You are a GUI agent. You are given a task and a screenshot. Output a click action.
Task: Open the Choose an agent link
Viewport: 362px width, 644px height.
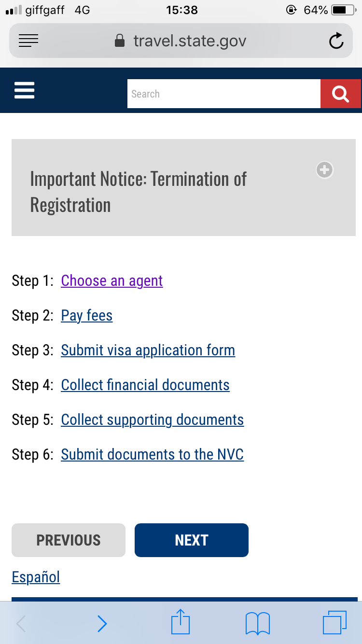pos(112,280)
